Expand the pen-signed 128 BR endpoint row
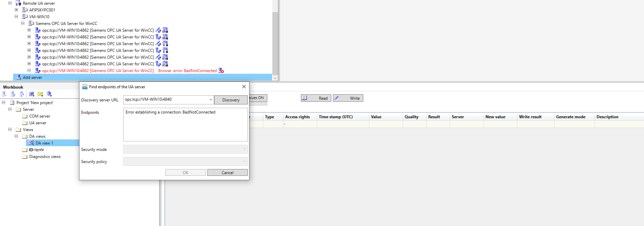This screenshot has width=644, height=226. (x=29, y=30)
